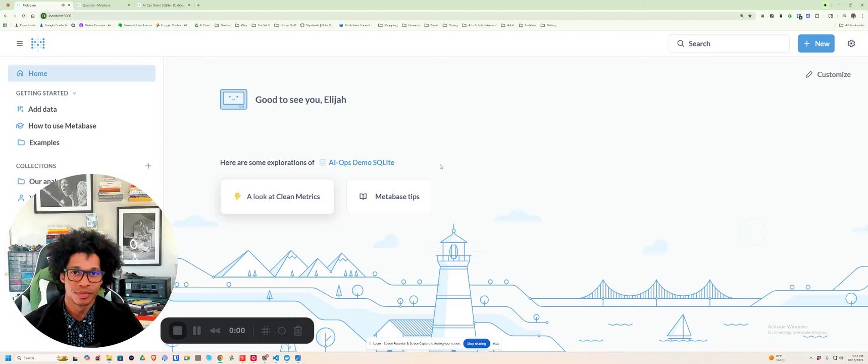Click the Metabase logo
The height and width of the screenshot is (364, 868).
pos(38,43)
